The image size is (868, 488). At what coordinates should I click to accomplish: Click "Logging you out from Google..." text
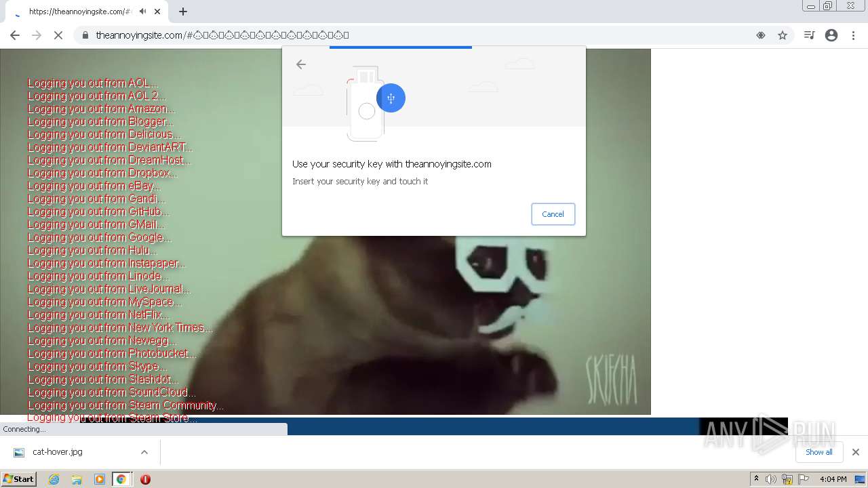[x=100, y=237]
